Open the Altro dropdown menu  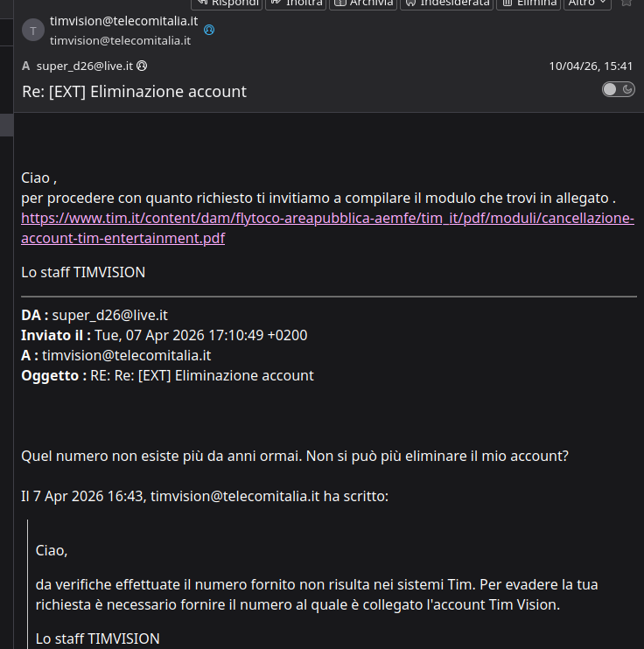pyautogui.click(x=587, y=3)
